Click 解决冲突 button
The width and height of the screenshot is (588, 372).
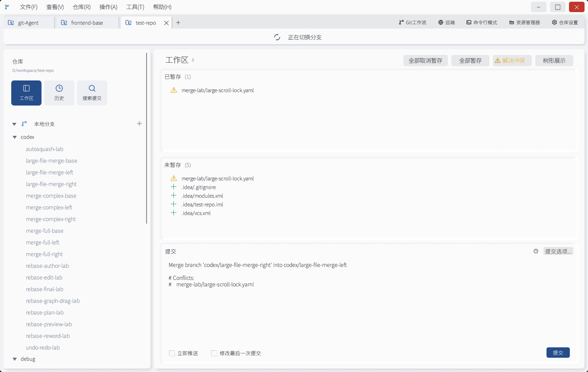pyautogui.click(x=512, y=61)
